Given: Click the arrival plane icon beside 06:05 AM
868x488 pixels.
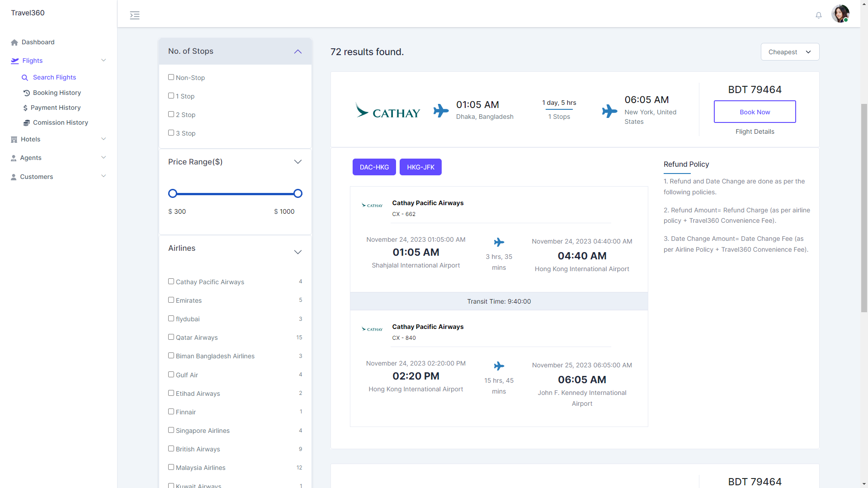Looking at the screenshot, I should (x=609, y=111).
